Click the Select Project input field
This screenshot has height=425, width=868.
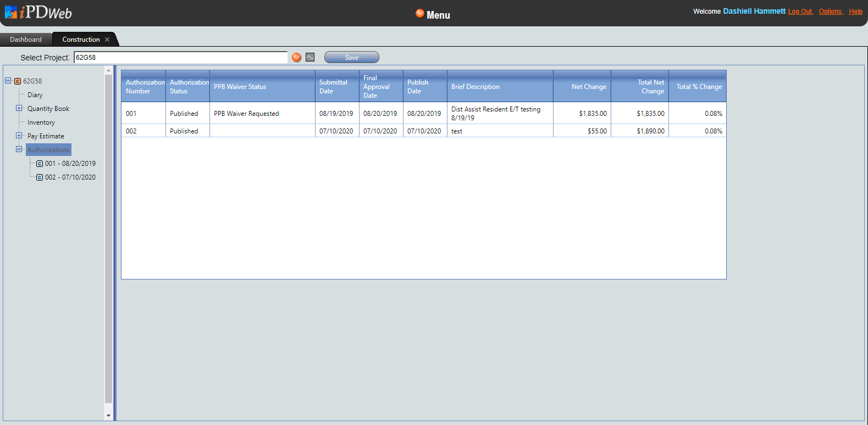pyautogui.click(x=180, y=58)
